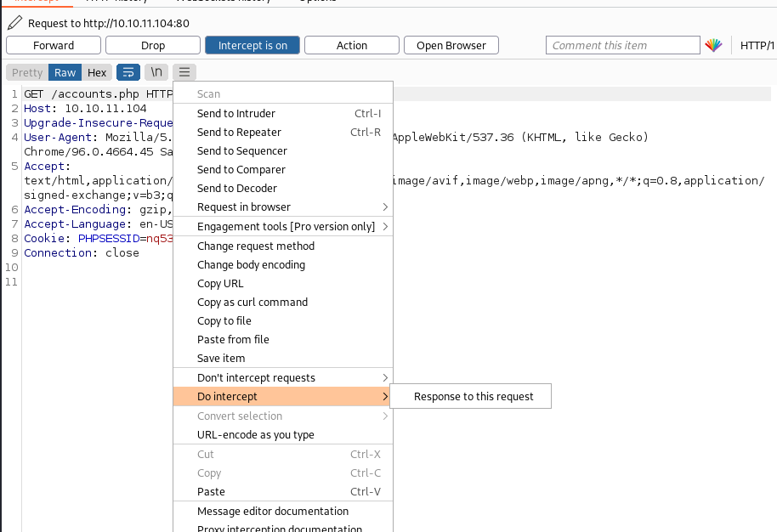Select the Raw view tab
This screenshot has width=777, height=532.
[65, 73]
